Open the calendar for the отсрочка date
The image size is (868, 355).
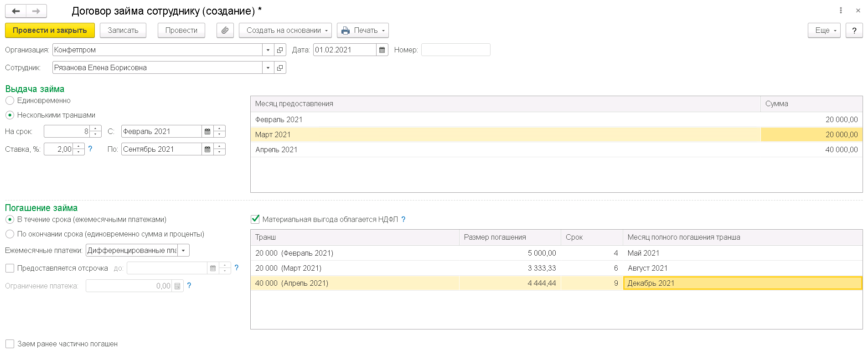point(213,268)
